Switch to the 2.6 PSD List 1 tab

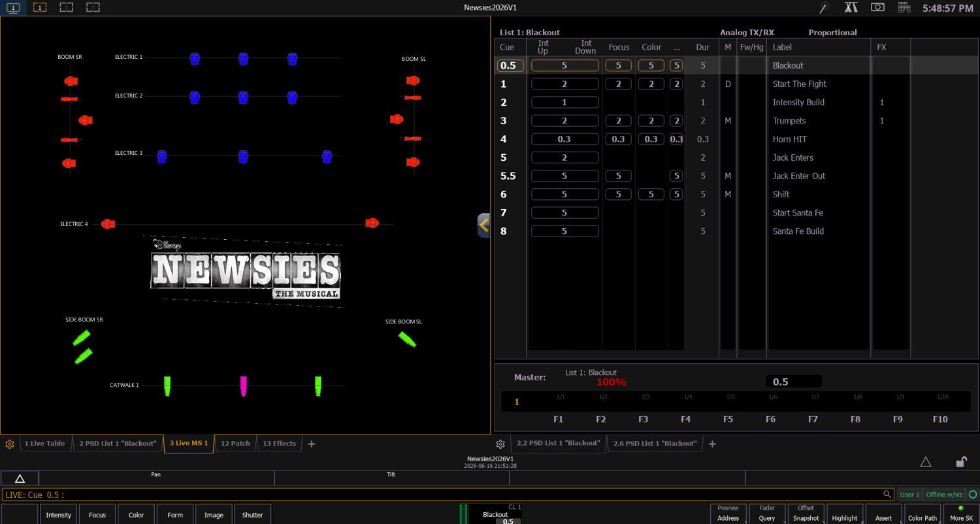[x=655, y=444]
